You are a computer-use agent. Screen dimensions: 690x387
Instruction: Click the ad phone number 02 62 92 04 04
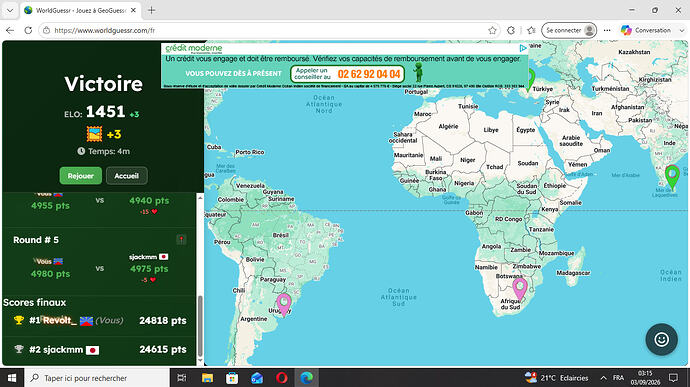[369, 74]
